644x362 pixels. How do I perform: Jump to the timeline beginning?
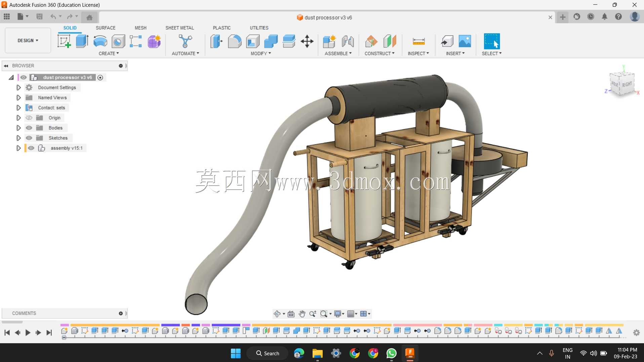pos(7,333)
